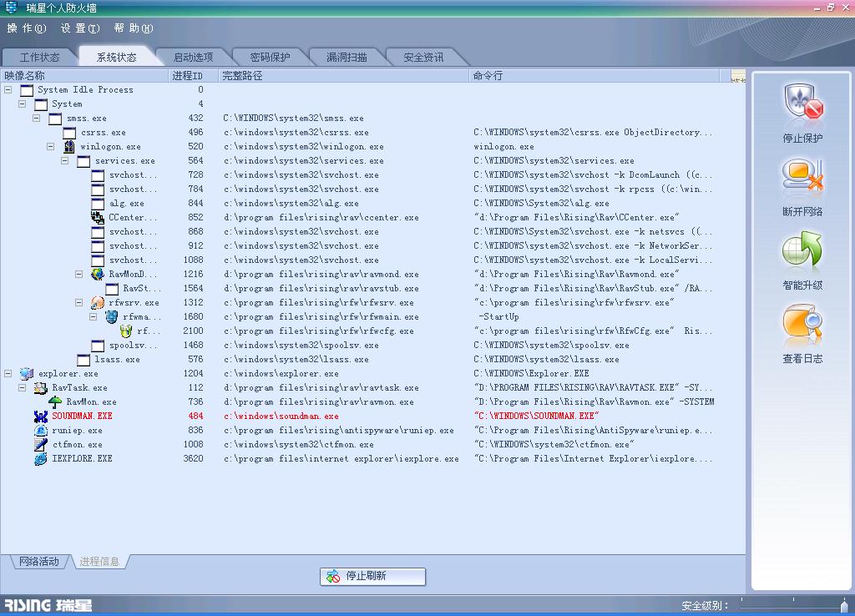Open the 设置 menu
Image resolution: width=855 pixels, height=616 pixels.
click(x=79, y=28)
